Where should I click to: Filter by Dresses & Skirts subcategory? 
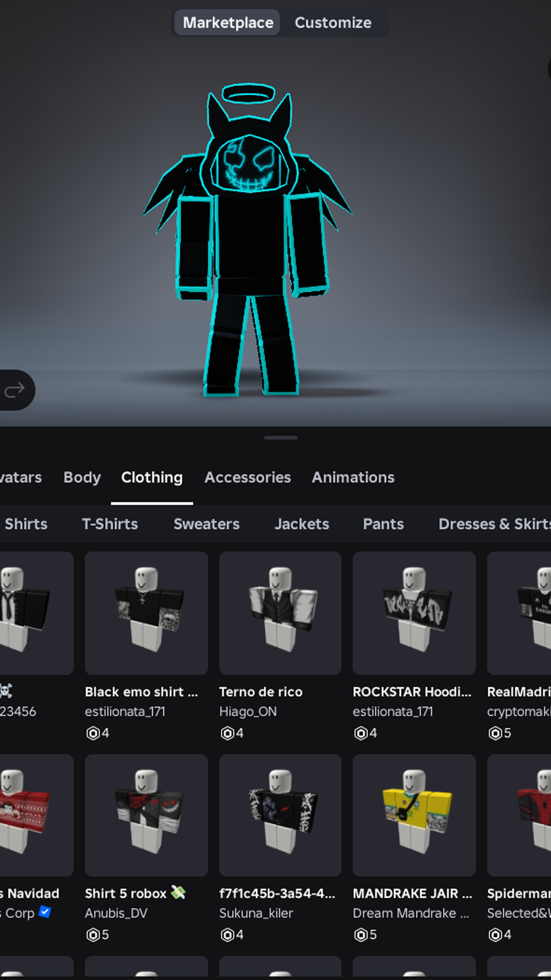click(494, 524)
